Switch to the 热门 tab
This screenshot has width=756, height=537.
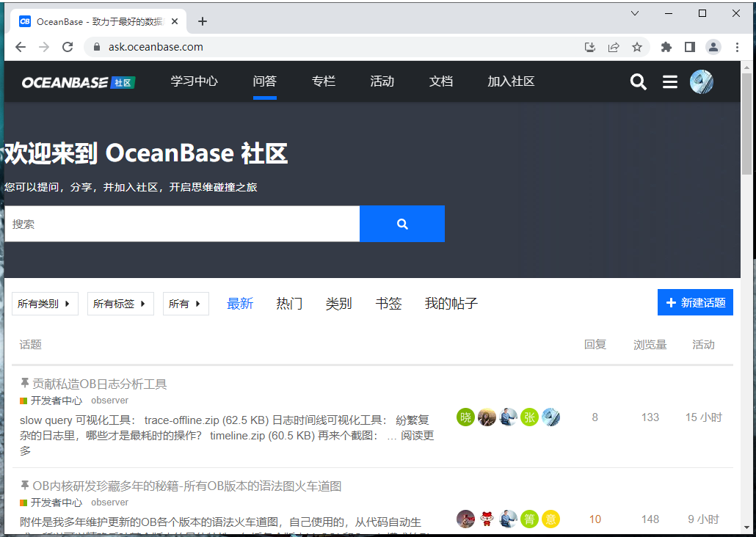pos(289,303)
